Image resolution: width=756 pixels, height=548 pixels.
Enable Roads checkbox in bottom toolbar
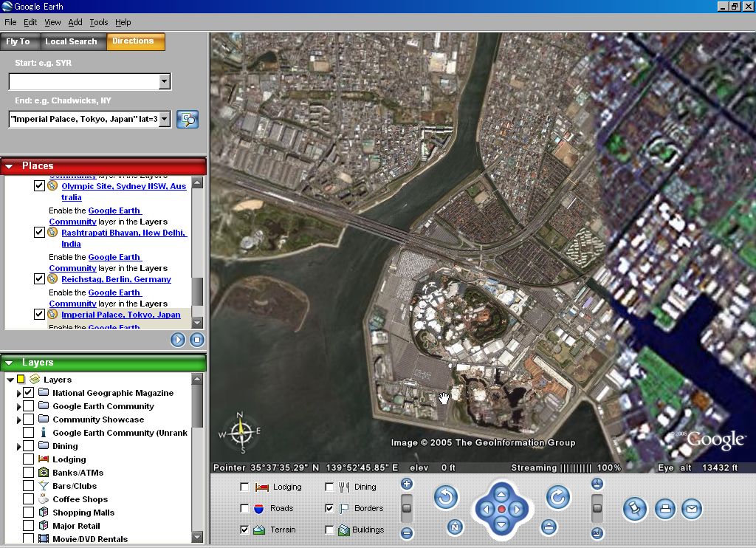(x=244, y=508)
